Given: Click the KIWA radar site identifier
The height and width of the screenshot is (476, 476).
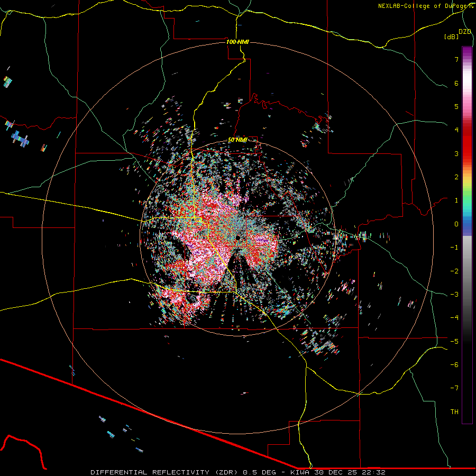Looking at the screenshot, I should tap(300, 472).
